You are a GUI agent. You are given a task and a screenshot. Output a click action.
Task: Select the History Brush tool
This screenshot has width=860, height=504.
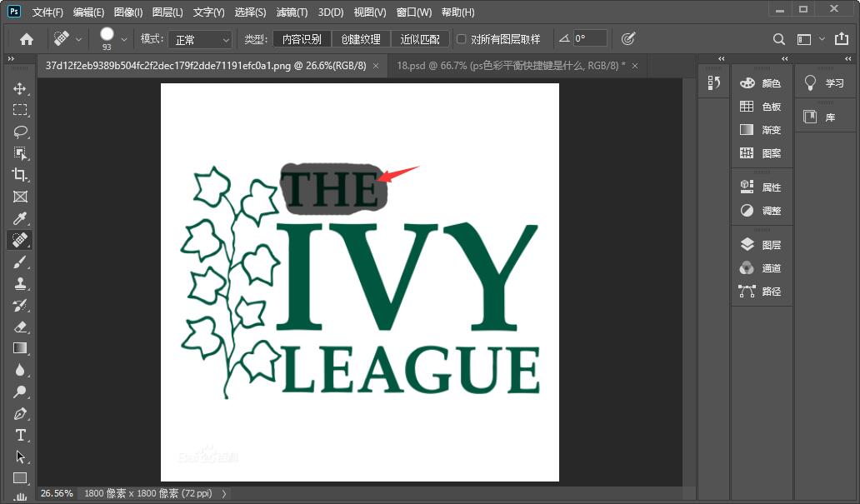coord(20,306)
